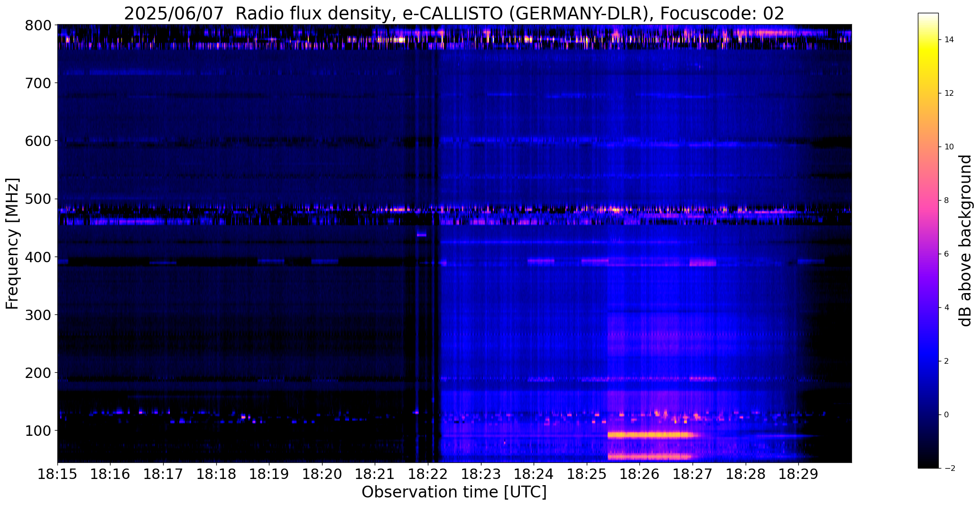Click the 18:18 time tick label
Image resolution: width=980 pixels, height=506 pixels.
216,474
